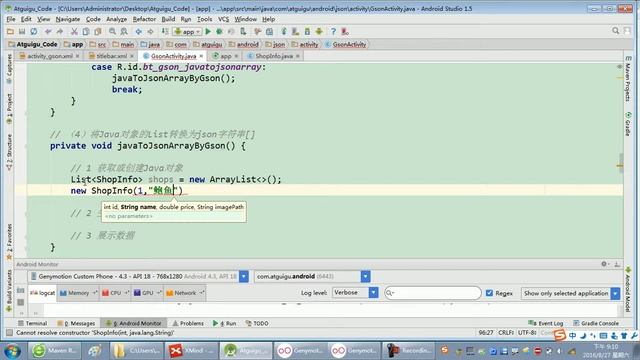Open the com.atguigu.android process dropdown

click(365, 276)
